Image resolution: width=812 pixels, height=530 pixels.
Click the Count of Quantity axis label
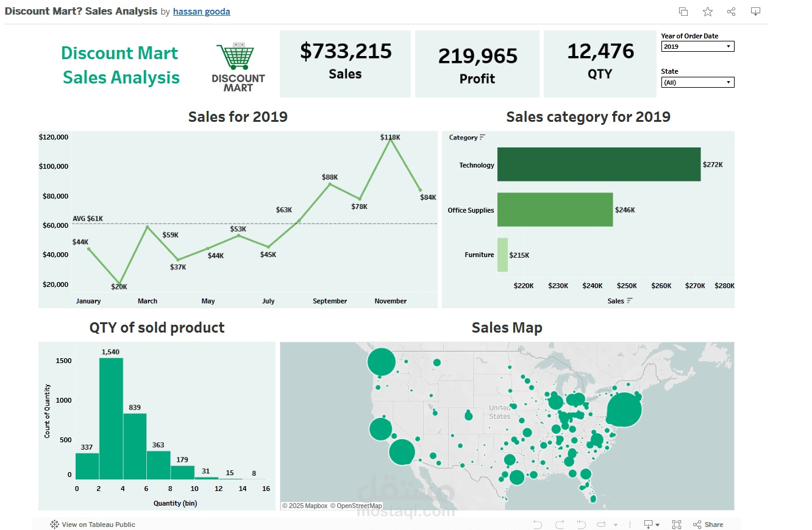(x=48, y=411)
